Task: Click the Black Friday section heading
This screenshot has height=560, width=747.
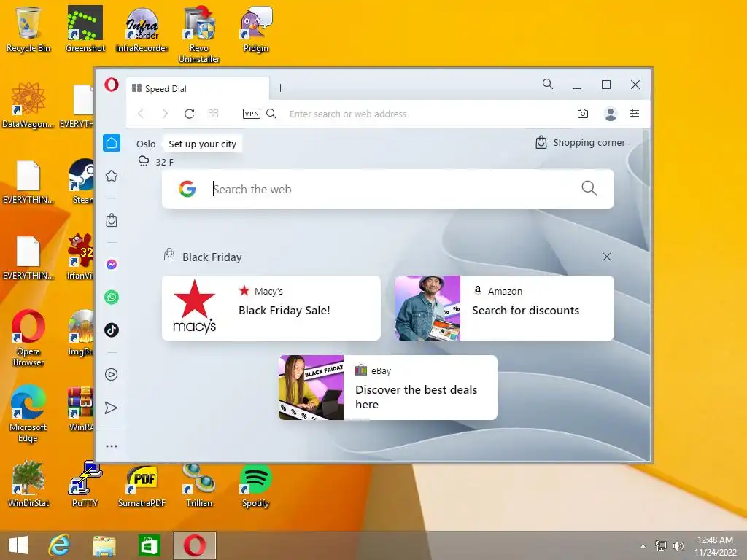Action: point(212,257)
